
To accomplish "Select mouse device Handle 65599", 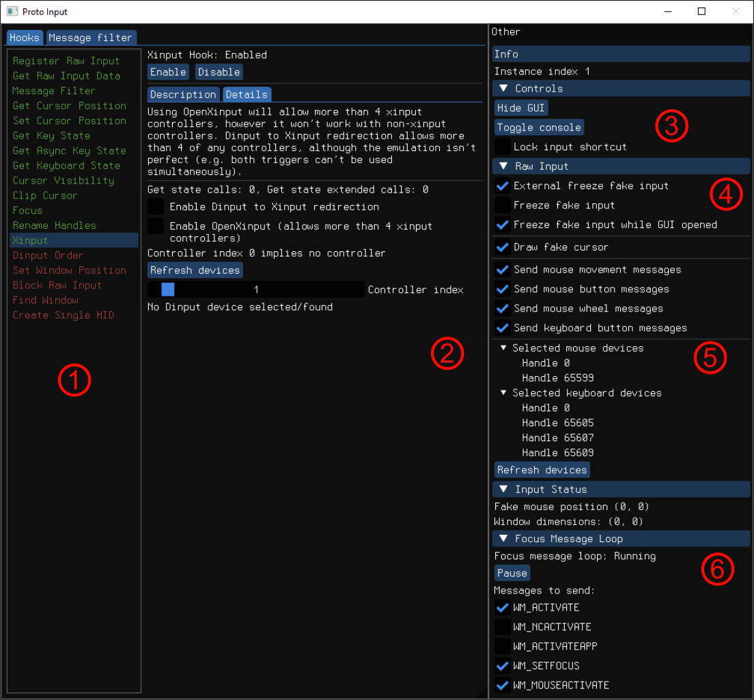I will tap(558, 378).
